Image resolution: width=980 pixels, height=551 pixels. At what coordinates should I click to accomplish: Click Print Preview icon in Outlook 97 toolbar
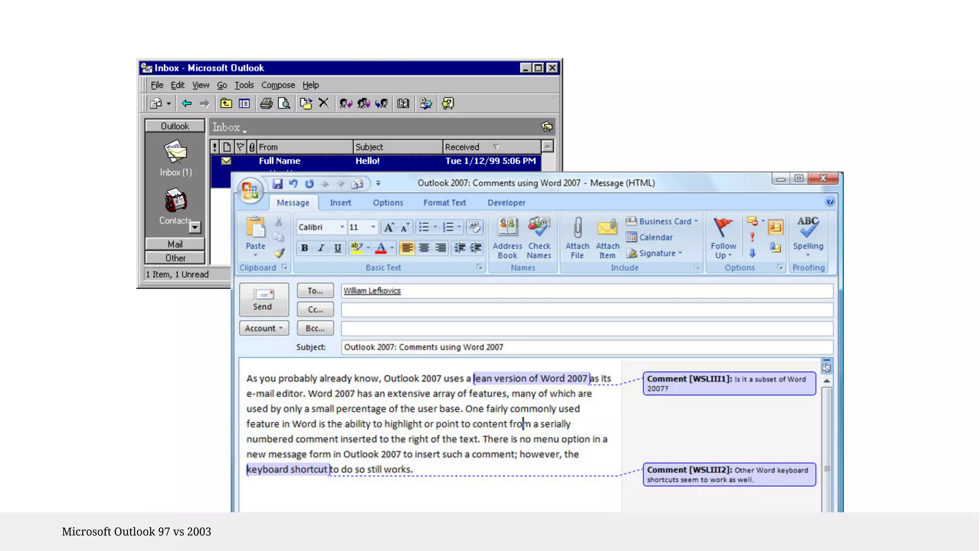click(x=284, y=103)
